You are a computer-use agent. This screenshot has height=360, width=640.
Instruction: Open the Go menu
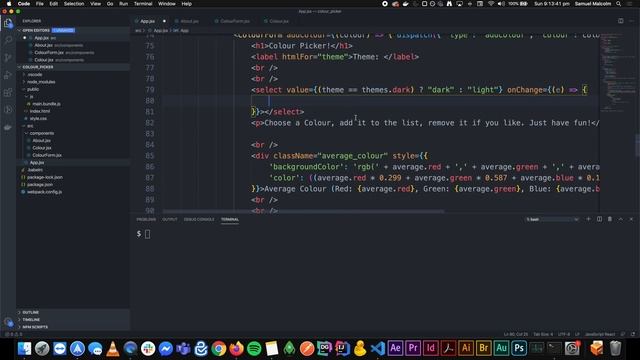(110, 4)
